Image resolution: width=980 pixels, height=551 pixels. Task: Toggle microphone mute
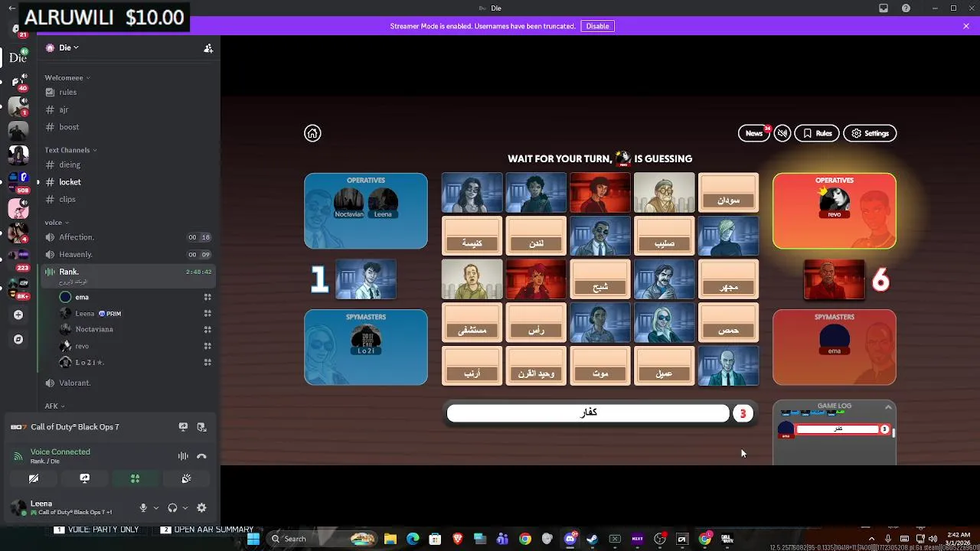point(143,507)
